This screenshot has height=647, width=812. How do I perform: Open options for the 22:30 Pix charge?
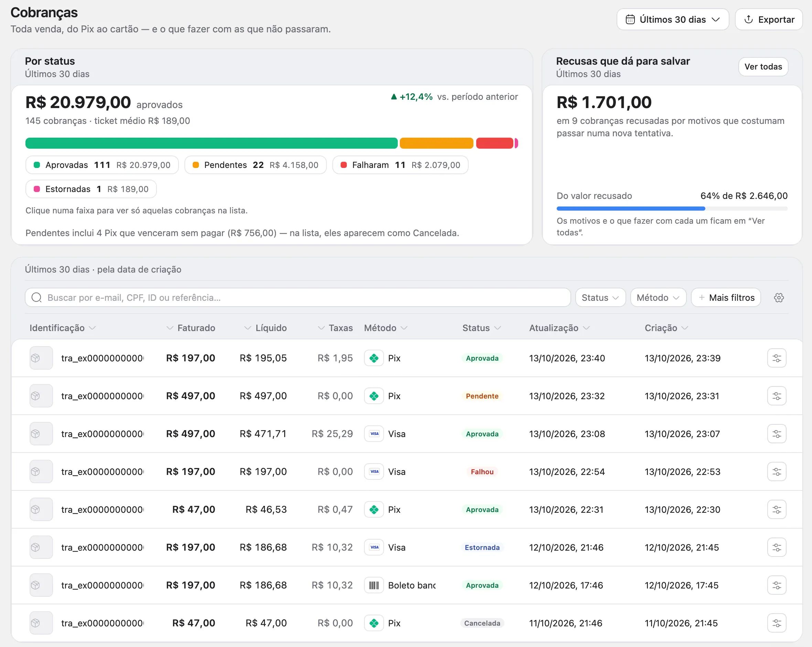coord(777,509)
